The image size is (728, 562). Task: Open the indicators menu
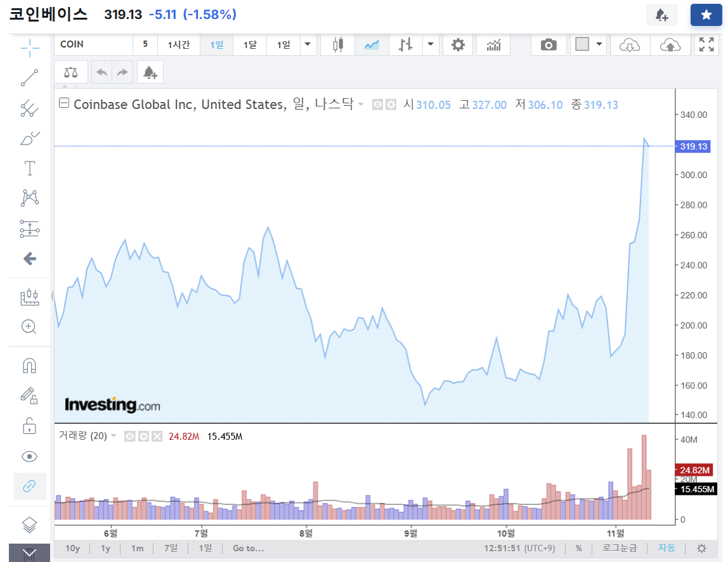pyautogui.click(x=493, y=45)
